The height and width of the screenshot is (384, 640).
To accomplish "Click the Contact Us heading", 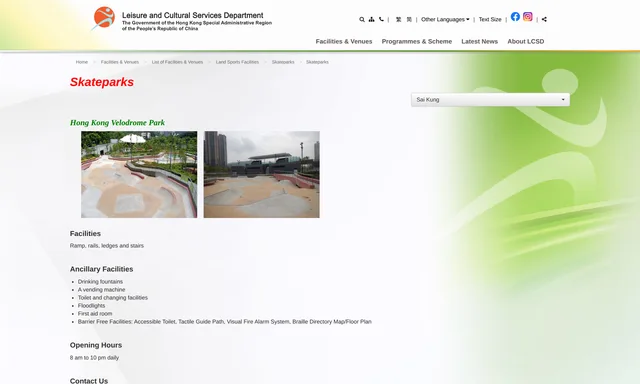I will pos(89,380).
